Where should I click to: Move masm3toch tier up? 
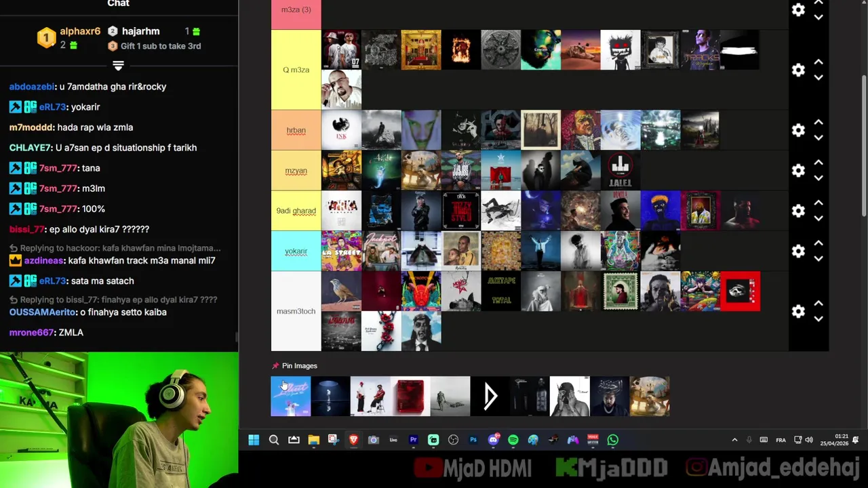click(x=818, y=304)
